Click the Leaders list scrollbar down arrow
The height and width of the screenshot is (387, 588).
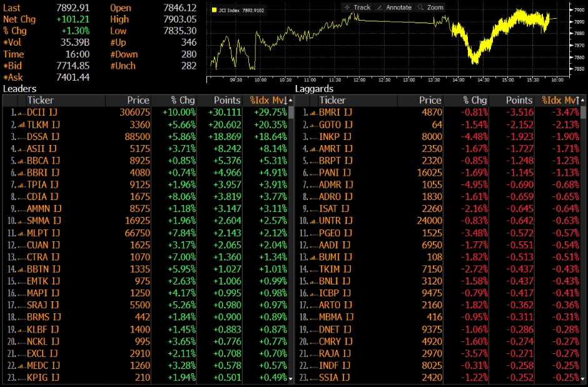pyautogui.click(x=291, y=379)
